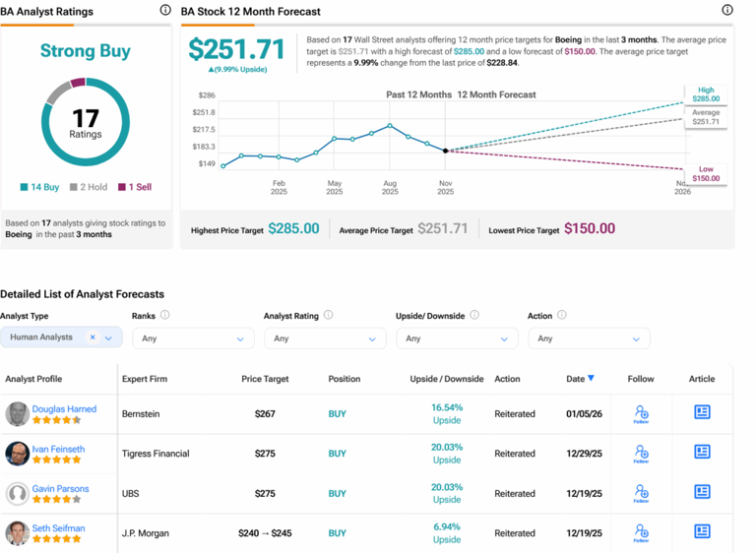This screenshot has width=756, height=553.
Task: Click Ivan Feinseth's profile photo
Action: point(17,454)
